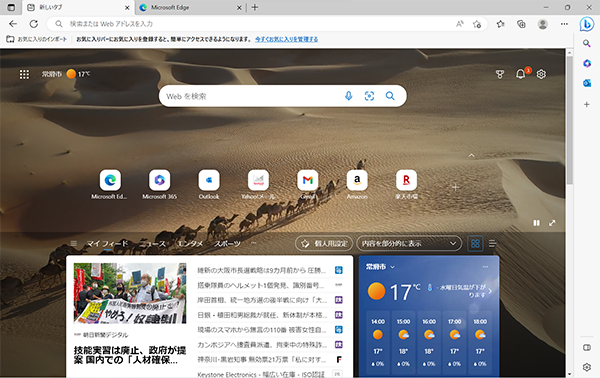Open the content display dropdown
This screenshot has width=600, height=378.
(x=409, y=243)
